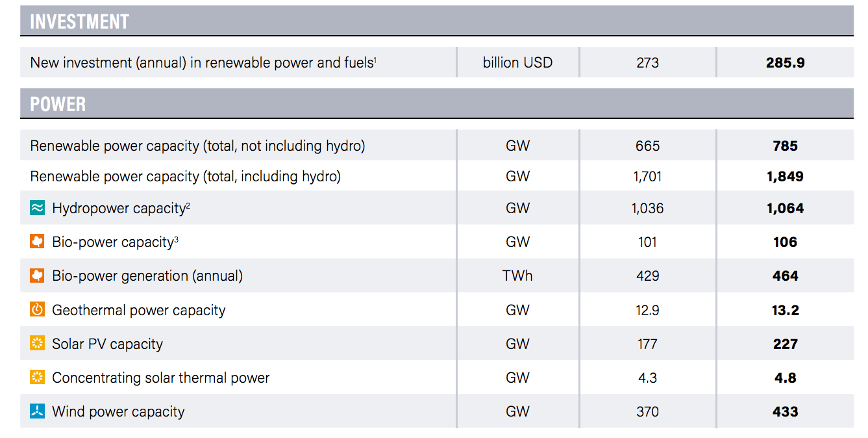The height and width of the screenshot is (438, 868).
Task: Select the TWh unit for Bio-power generation
Action: [x=517, y=276]
